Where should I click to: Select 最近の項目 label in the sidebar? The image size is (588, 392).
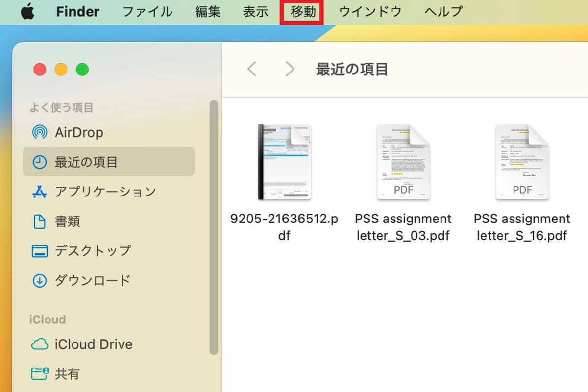(86, 162)
